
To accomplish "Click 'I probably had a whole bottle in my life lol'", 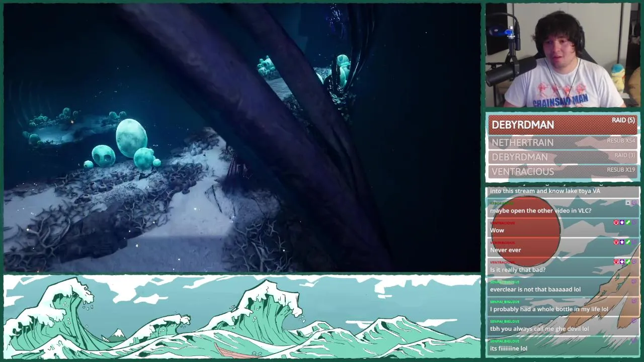I will pyautogui.click(x=549, y=309).
